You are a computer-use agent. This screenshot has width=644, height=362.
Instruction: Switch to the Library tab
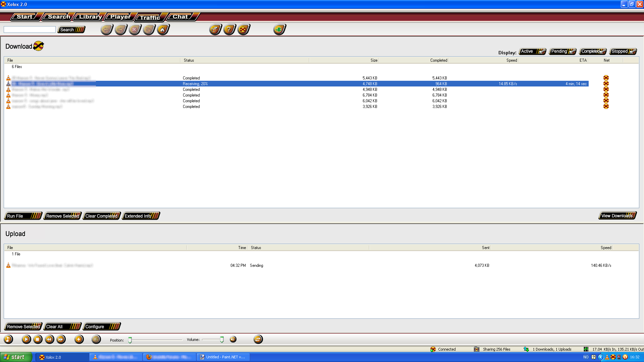[x=90, y=17]
